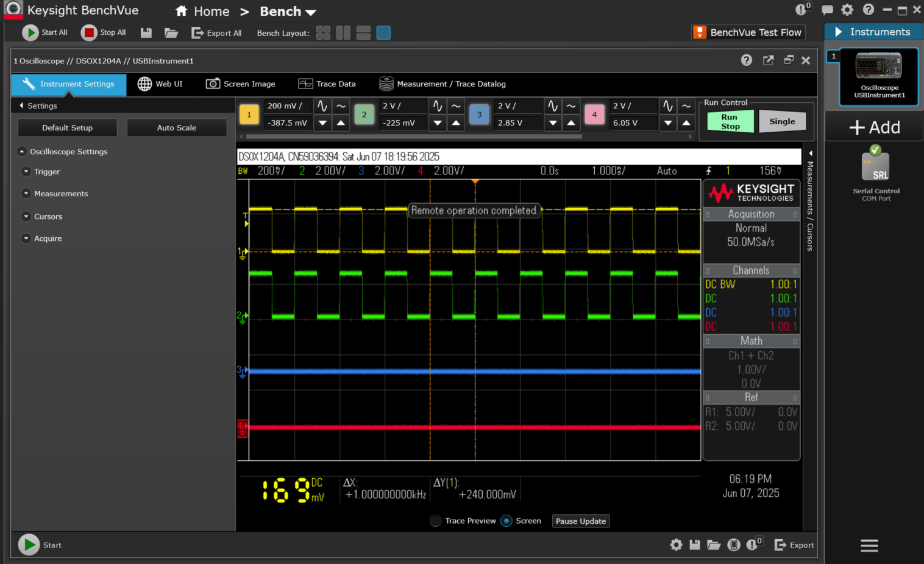Click the Default Setup button
924x564 pixels.
tap(68, 128)
